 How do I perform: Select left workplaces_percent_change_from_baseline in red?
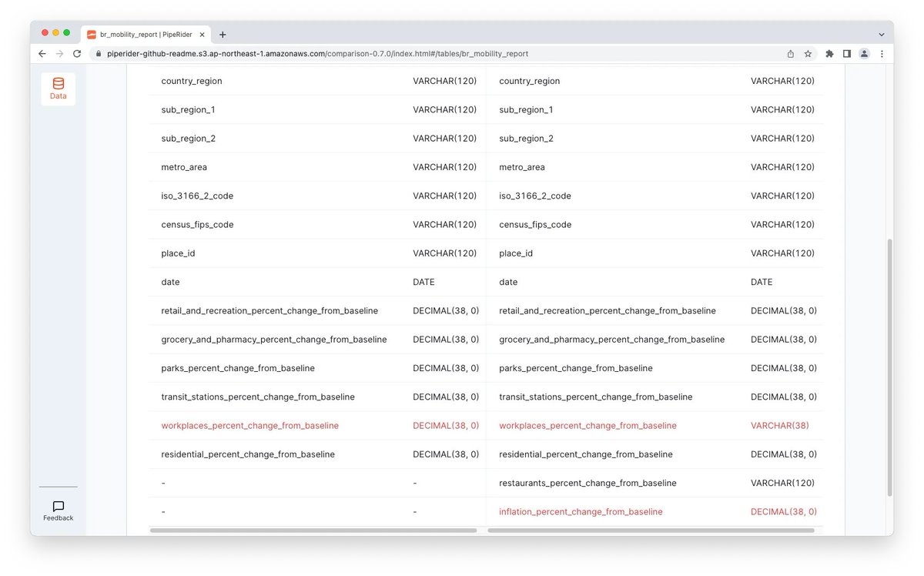249,426
